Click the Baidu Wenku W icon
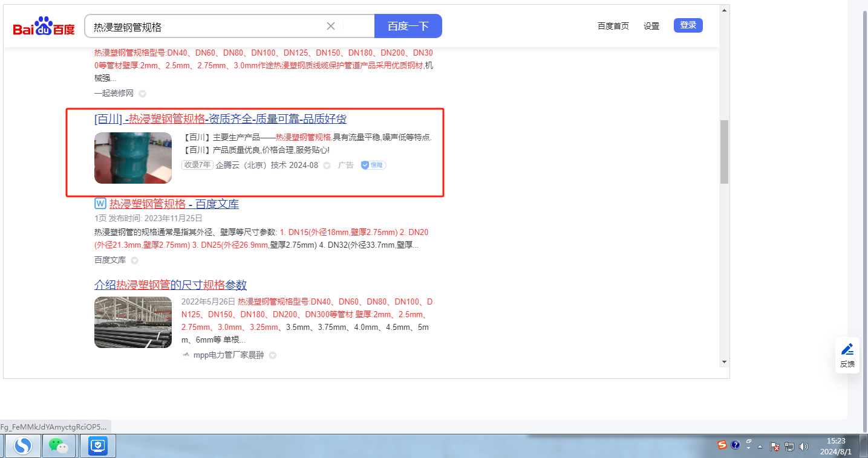Viewport: 868px width, 458px height. (x=100, y=204)
